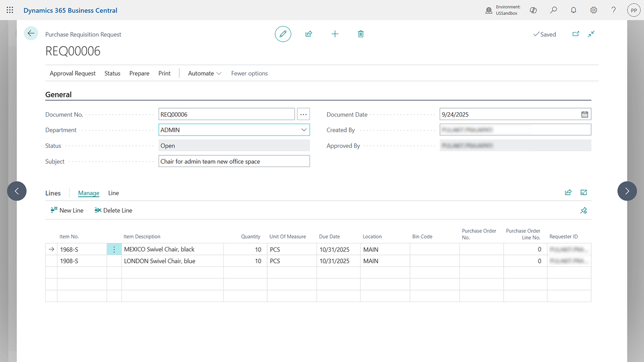Click the Subject input field

click(x=234, y=161)
